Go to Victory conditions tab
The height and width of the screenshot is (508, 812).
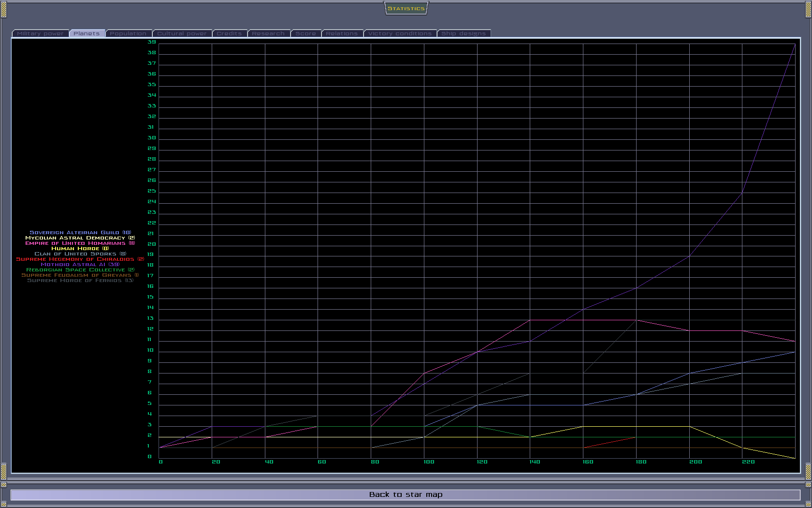pos(400,33)
